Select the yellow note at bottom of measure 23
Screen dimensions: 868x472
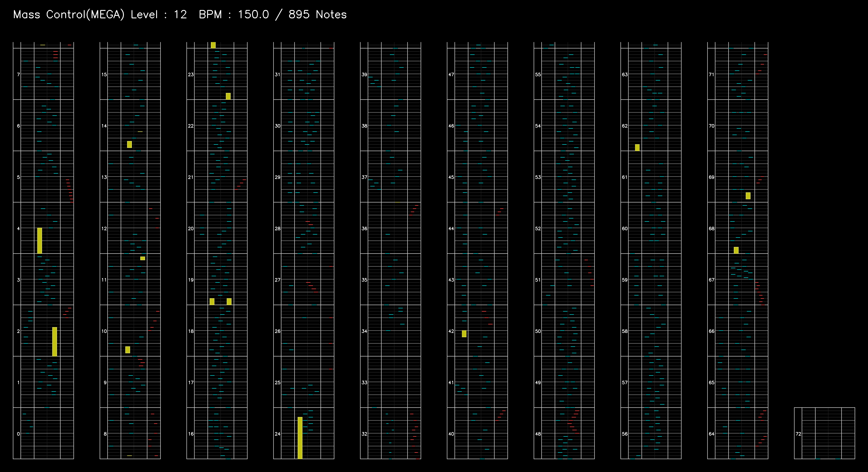coord(228,96)
